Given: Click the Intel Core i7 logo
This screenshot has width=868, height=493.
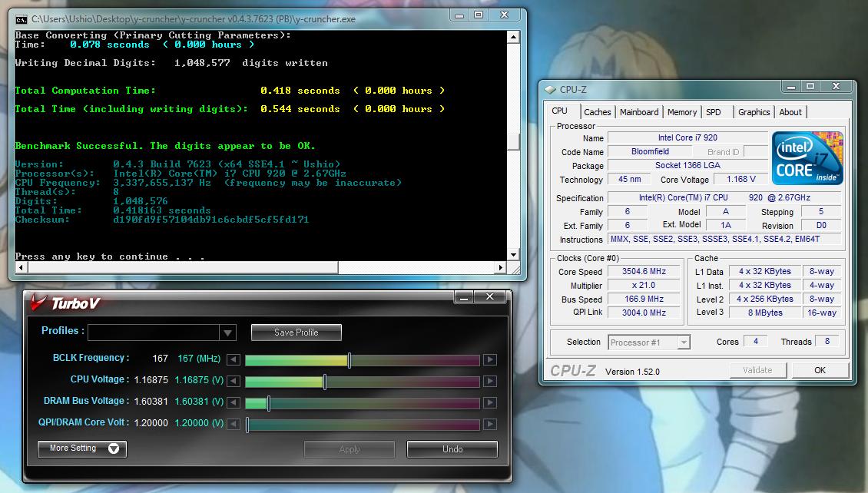Looking at the screenshot, I should point(807,158).
